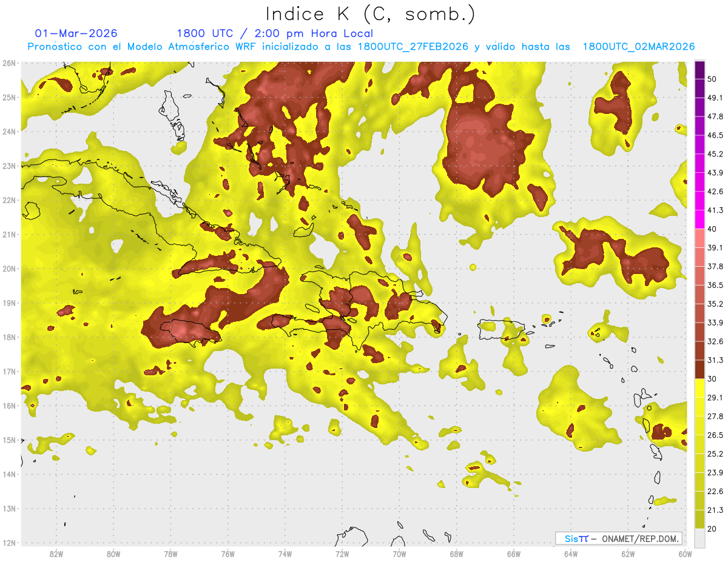Image resolution: width=728 pixels, height=562 pixels.
Task: Click the '43.9' color bar value
Action: (715, 173)
